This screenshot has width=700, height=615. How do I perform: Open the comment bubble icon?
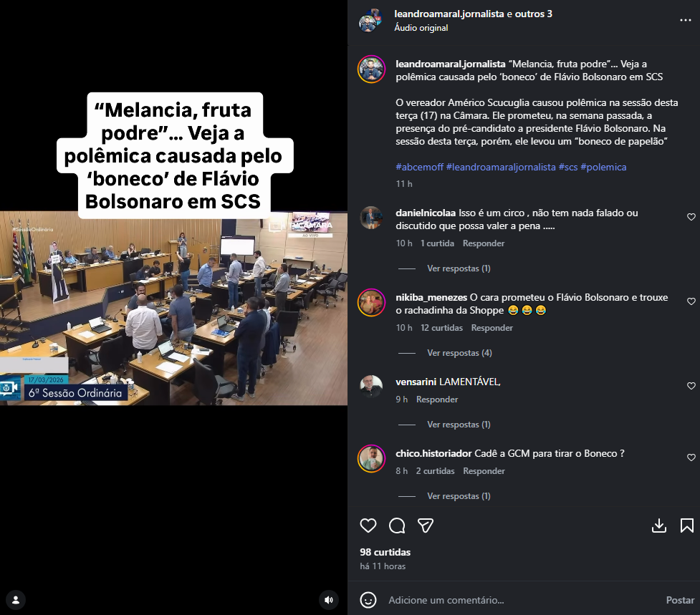pyautogui.click(x=397, y=526)
